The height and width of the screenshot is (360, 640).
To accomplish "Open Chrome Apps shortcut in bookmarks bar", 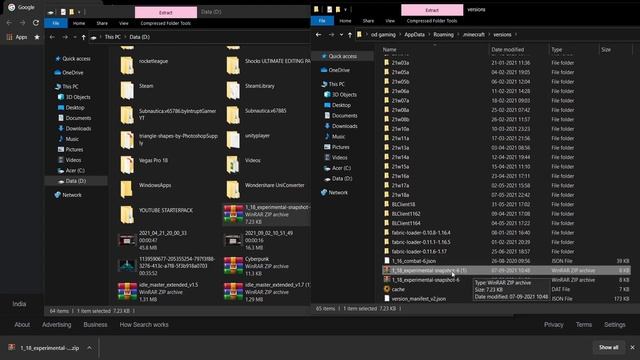I will 17,37.
